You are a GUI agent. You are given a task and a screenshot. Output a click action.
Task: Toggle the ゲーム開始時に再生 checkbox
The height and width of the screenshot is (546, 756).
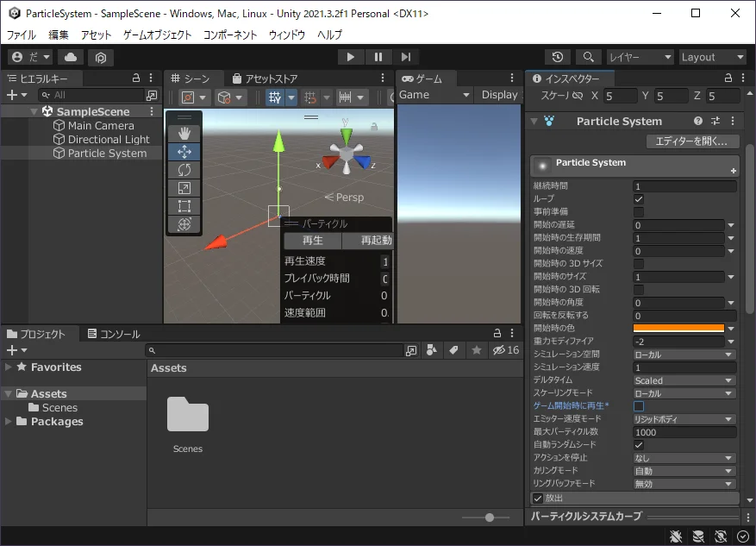(x=639, y=406)
